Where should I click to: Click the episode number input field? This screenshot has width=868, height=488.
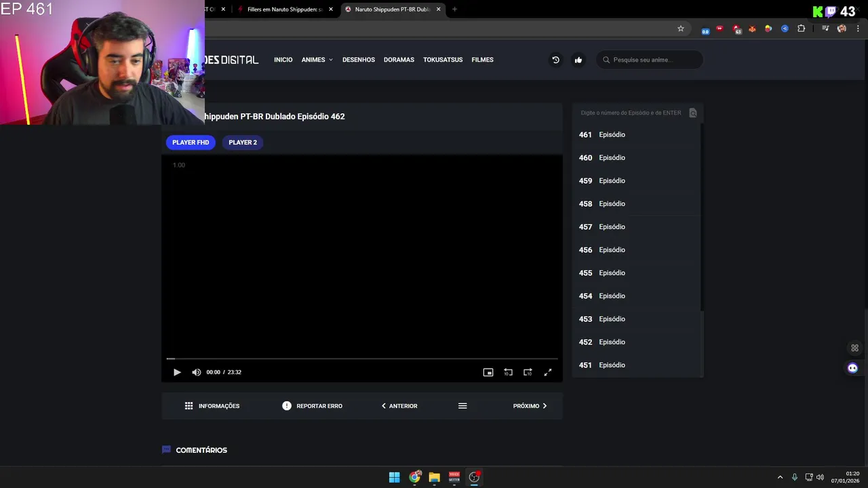631,113
